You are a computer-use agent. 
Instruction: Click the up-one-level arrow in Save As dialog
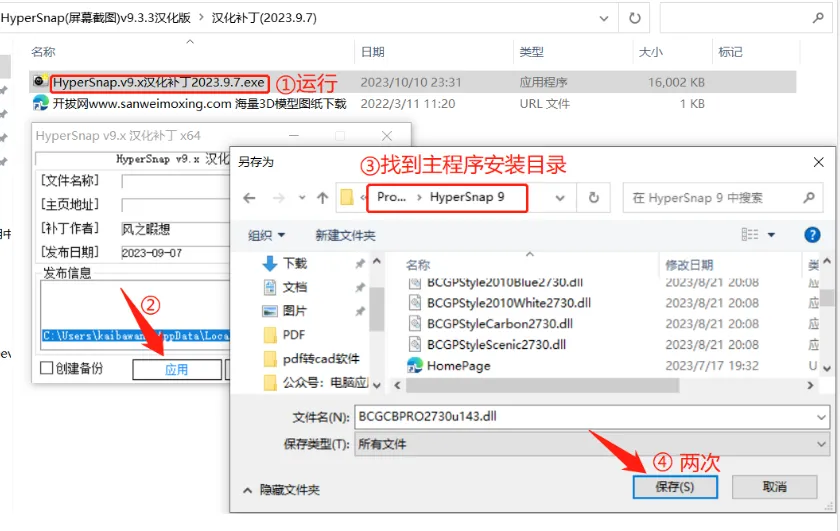(x=322, y=198)
